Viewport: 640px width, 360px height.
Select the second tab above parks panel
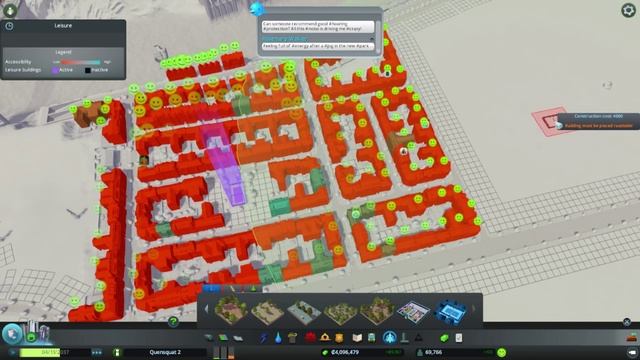tap(232, 289)
